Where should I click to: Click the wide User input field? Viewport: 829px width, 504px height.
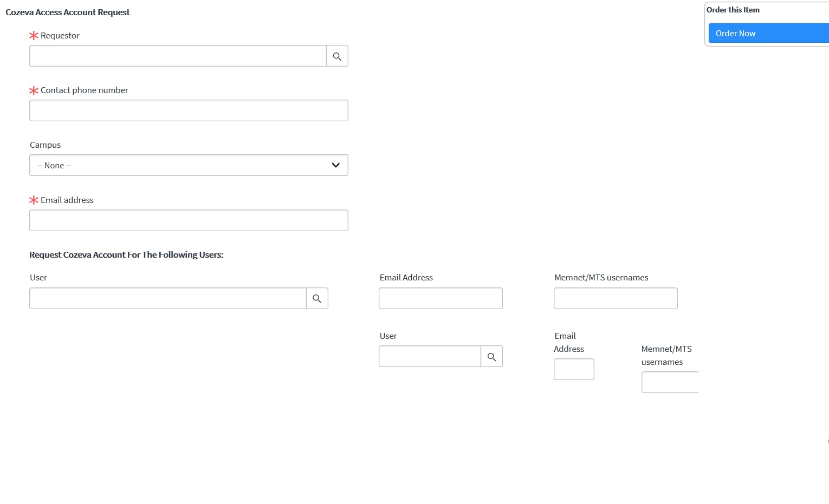point(168,298)
